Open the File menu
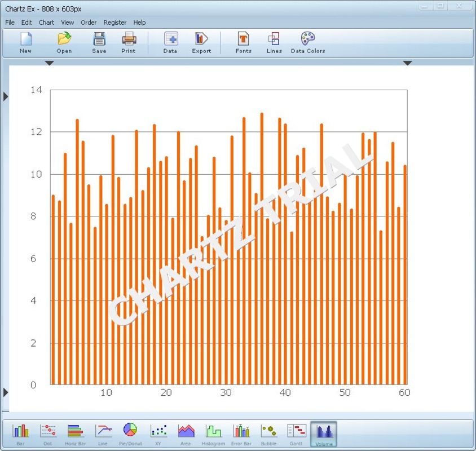The width and height of the screenshot is (476, 451). click(x=10, y=23)
